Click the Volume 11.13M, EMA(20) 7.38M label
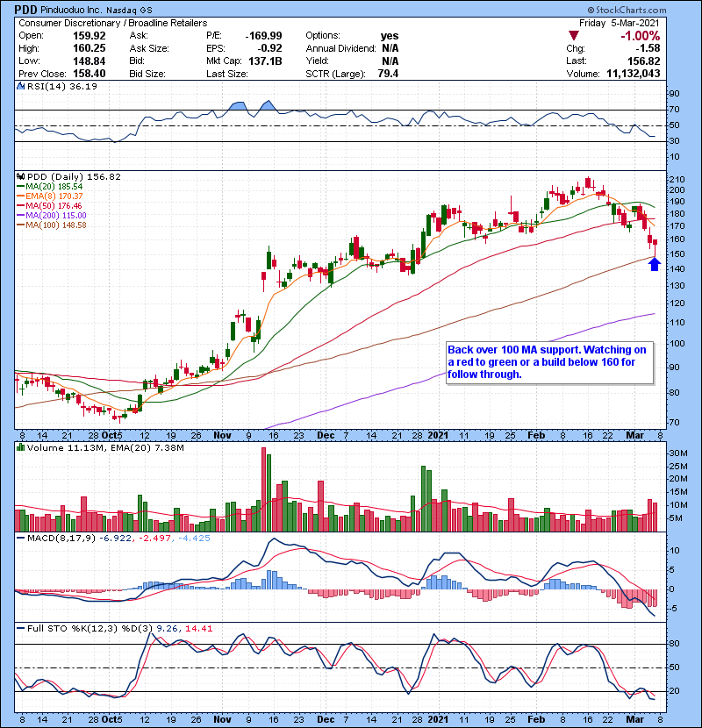This screenshot has height=728, width=702. (105, 448)
